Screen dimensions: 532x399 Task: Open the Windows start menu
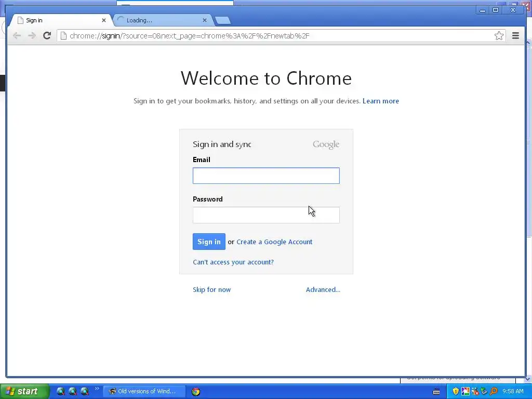tap(24, 391)
